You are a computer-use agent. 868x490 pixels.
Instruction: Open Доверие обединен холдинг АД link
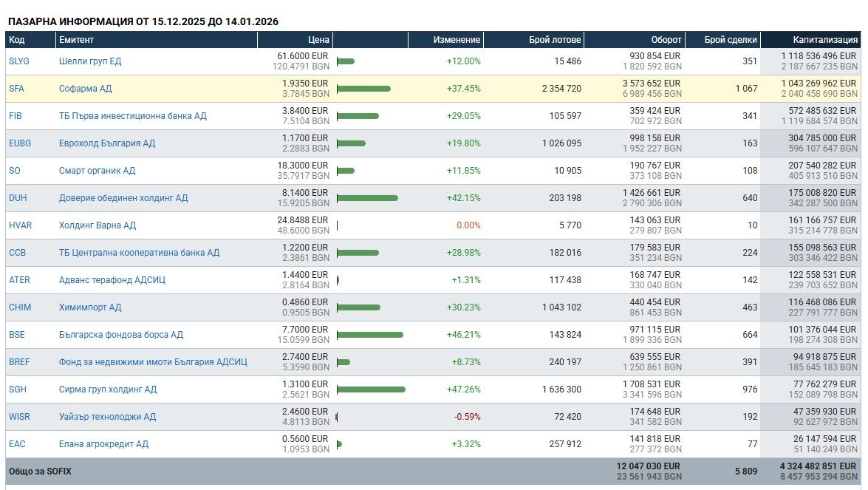pyautogui.click(x=123, y=198)
